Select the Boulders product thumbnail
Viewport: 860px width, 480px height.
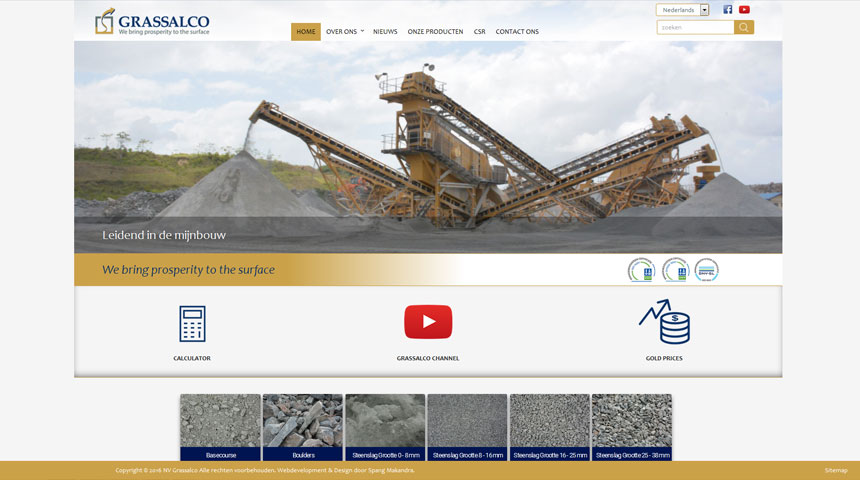[x=303, y=426]
